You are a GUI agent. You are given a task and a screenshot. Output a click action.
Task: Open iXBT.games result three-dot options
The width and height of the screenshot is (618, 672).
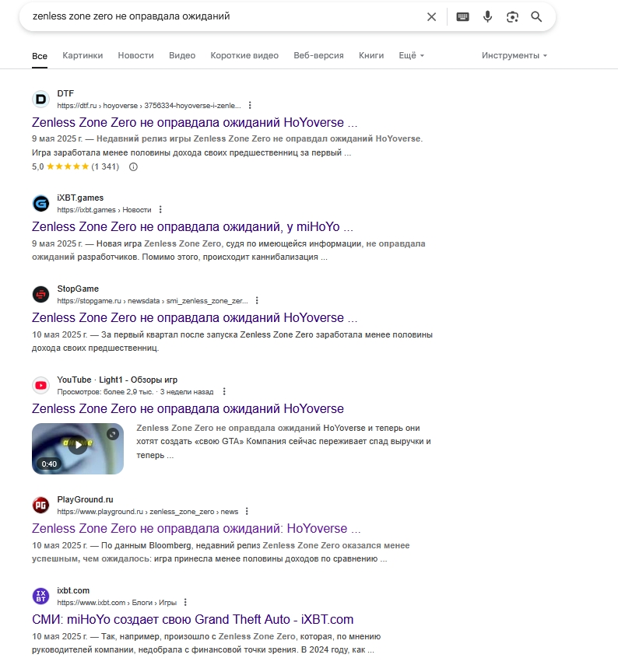pos(160,209)
